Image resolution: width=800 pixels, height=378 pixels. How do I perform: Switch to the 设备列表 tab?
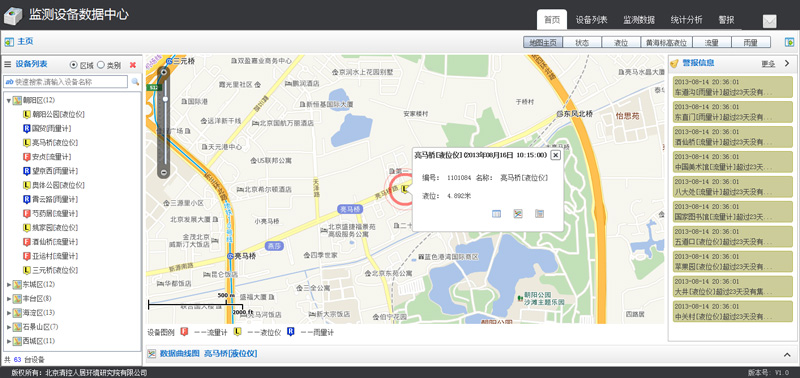[x=591, y=20]
